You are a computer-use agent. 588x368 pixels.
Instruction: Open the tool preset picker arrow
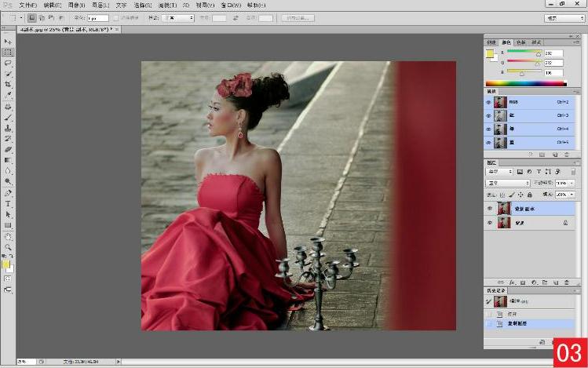click(x=21, y=18)
